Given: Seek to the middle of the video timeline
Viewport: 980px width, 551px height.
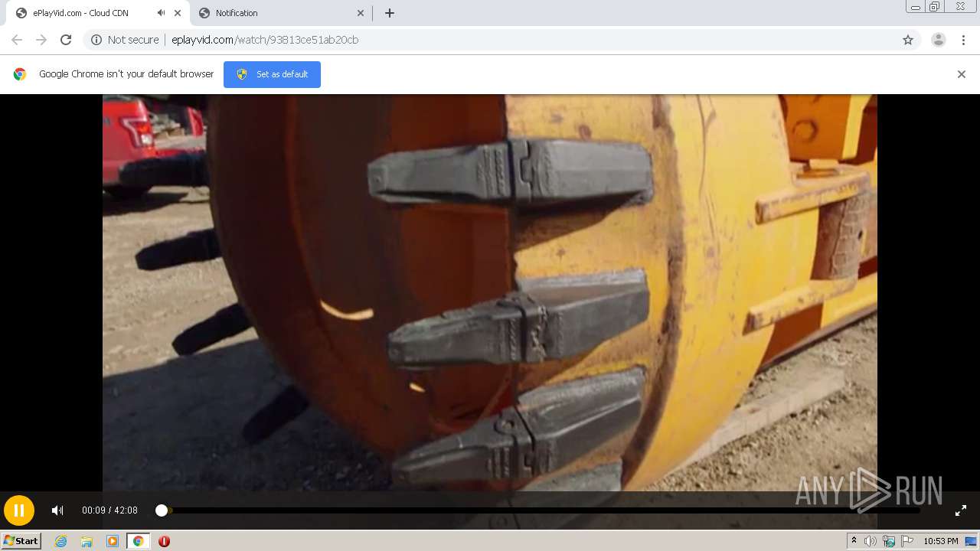Looking at the screenshot, I should point(540,510).
